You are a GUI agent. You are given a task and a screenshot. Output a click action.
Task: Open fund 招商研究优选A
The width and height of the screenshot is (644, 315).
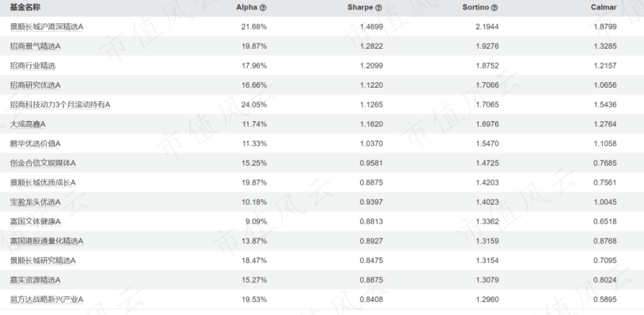(35, 85)
